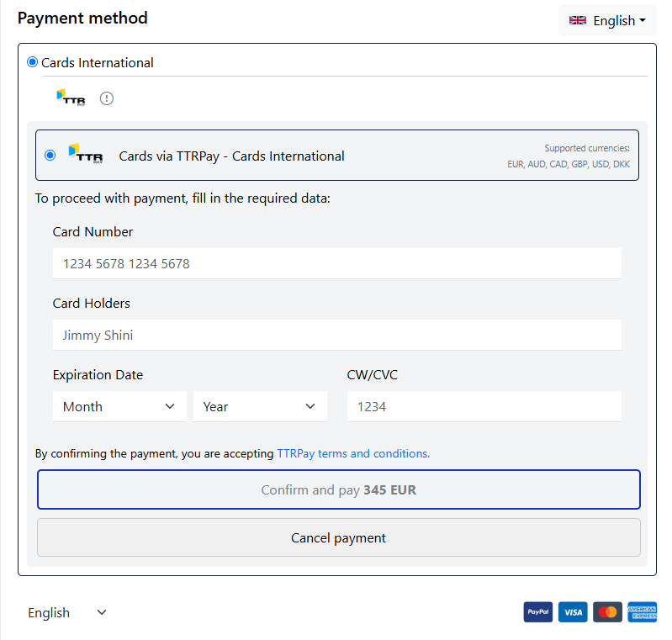Click Confirm and pay 345 EUR button
Screen dimensions: 672x640
339,489
